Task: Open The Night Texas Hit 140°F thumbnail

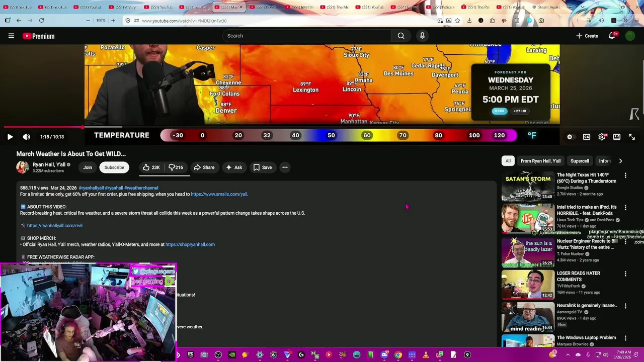Action: tap(528, 186)
